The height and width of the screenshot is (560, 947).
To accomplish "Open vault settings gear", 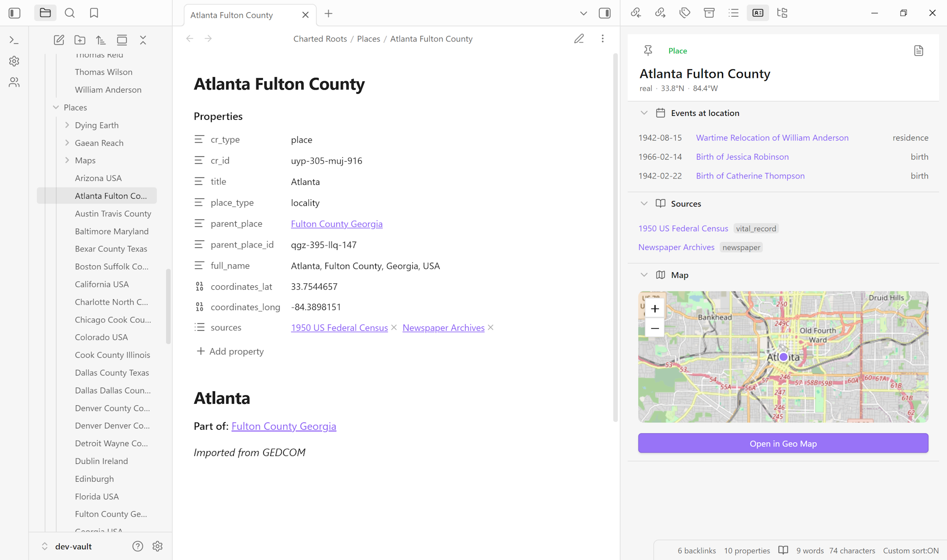I will tap(157, 546).
